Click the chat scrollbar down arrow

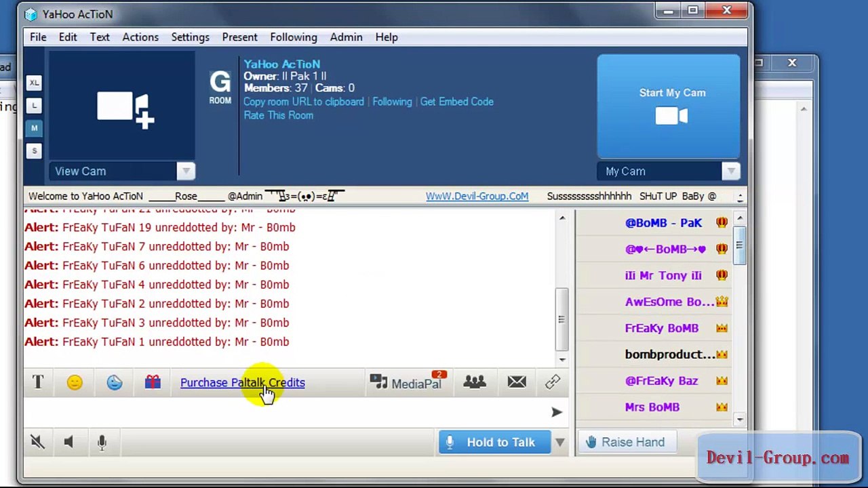pyautogui.click(x=562, y=360)
